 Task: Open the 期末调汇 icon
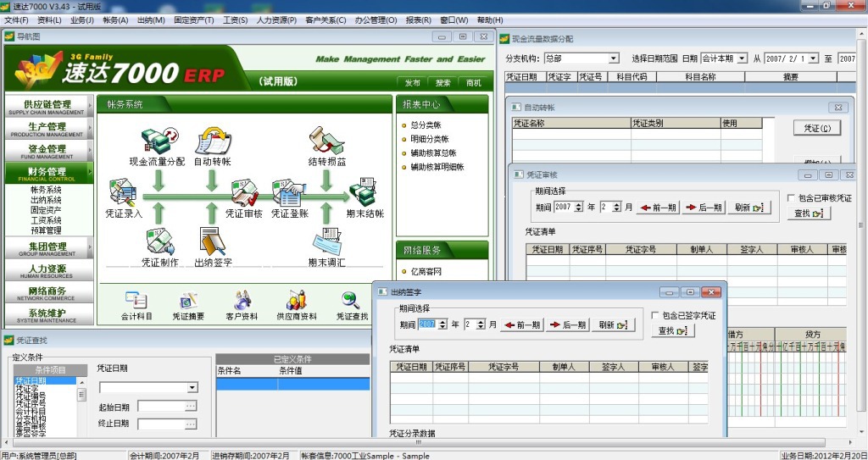(327, 241)
